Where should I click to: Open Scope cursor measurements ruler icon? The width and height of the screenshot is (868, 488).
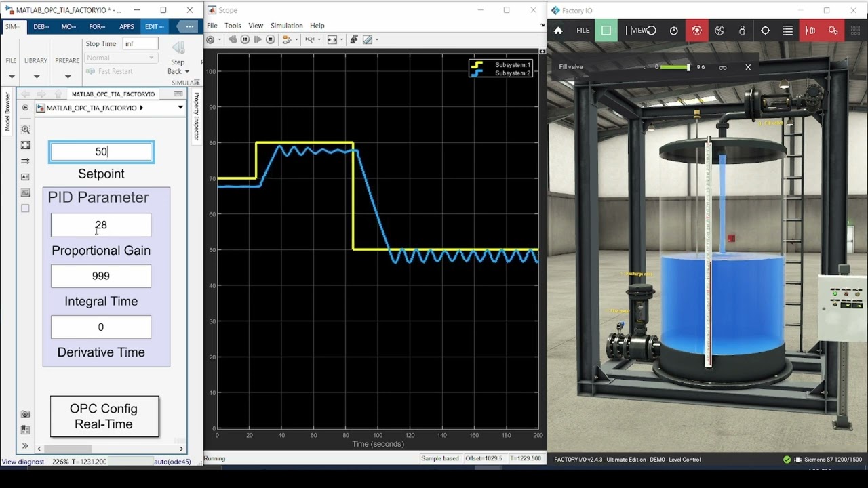point(368,40)
